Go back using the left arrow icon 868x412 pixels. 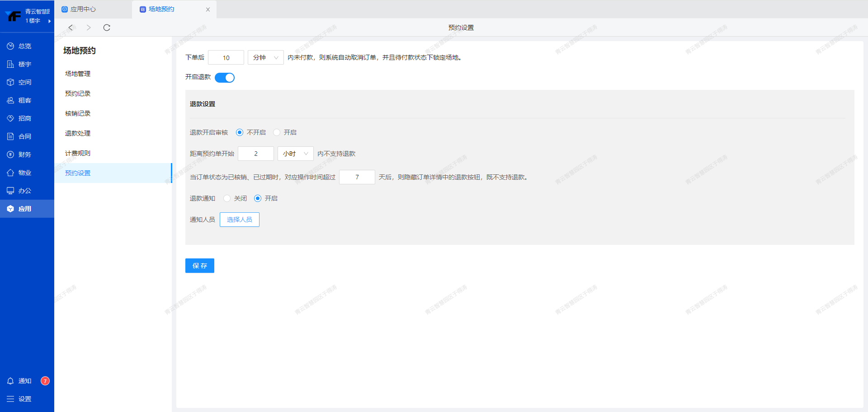pyautogui.click(x=71, y=28)
